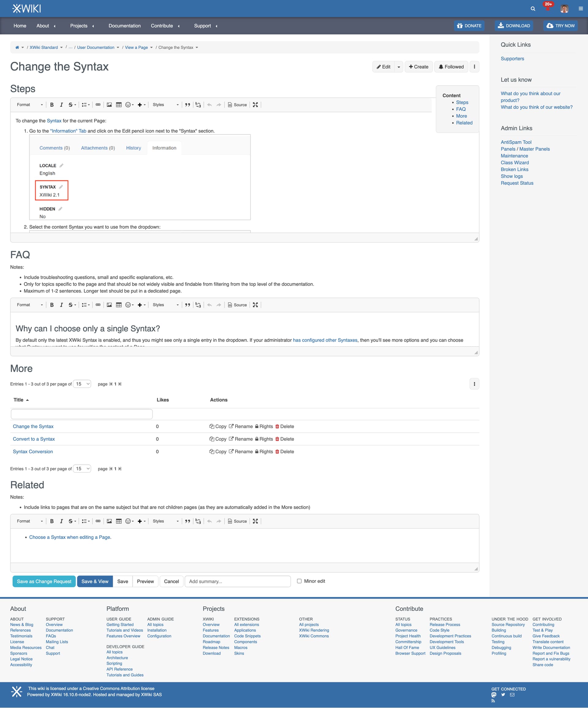Click the Title filter input field
The image size is (588, 708).
click(81, 414)
